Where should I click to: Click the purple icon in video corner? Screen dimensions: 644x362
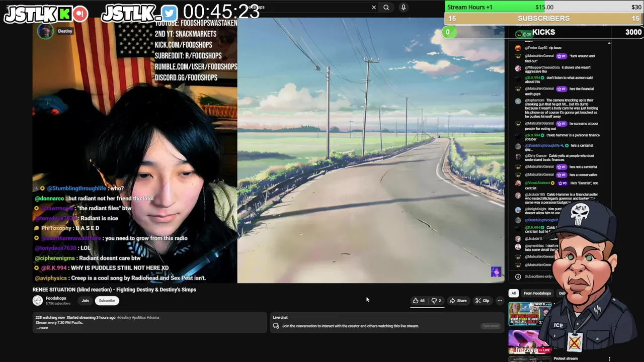[x=496, y=272]
